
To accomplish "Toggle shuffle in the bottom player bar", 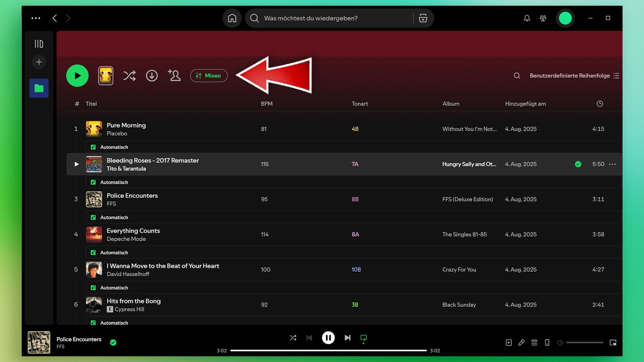I will [x=293, y=338].
